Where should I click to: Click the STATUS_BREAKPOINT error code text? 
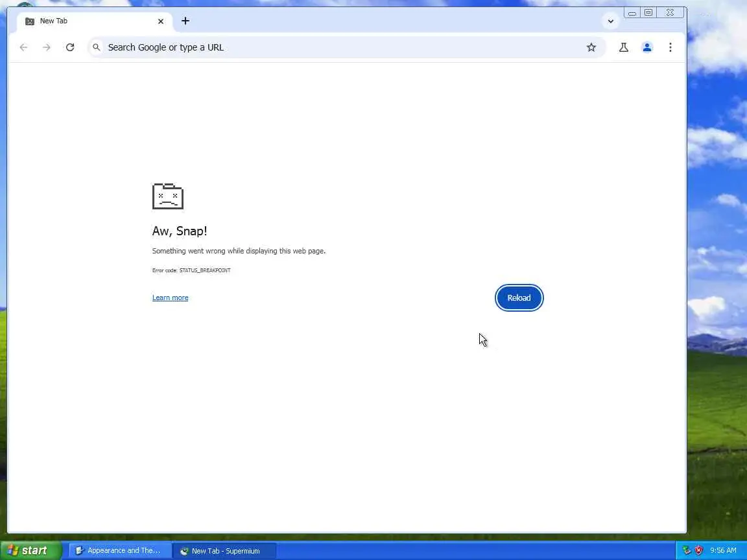(x=205, y=270)
